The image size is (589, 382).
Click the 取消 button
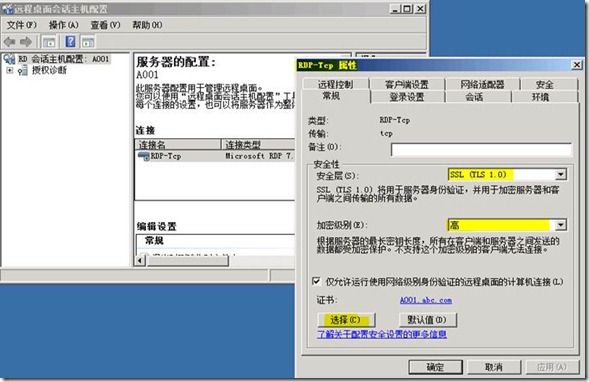pyautogui.click(x=494, y=367)
